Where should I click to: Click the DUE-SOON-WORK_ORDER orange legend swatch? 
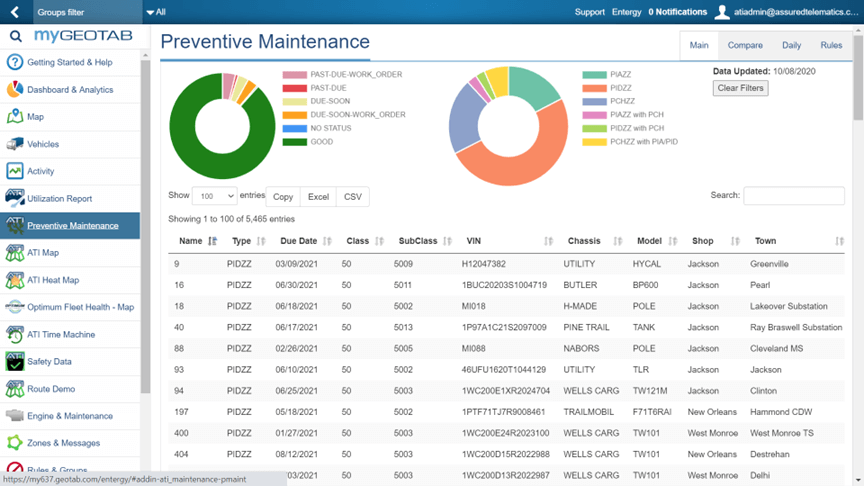coord(295,115)
